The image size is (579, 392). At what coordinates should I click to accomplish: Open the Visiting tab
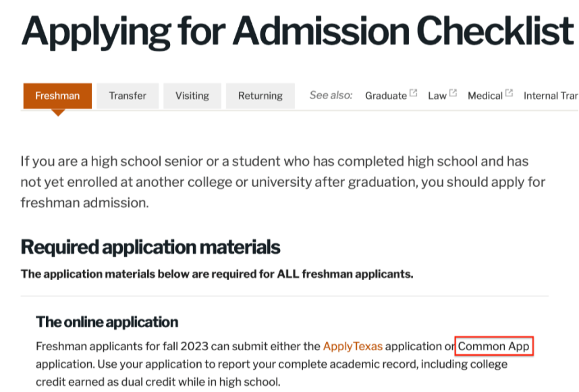point(192,96)
